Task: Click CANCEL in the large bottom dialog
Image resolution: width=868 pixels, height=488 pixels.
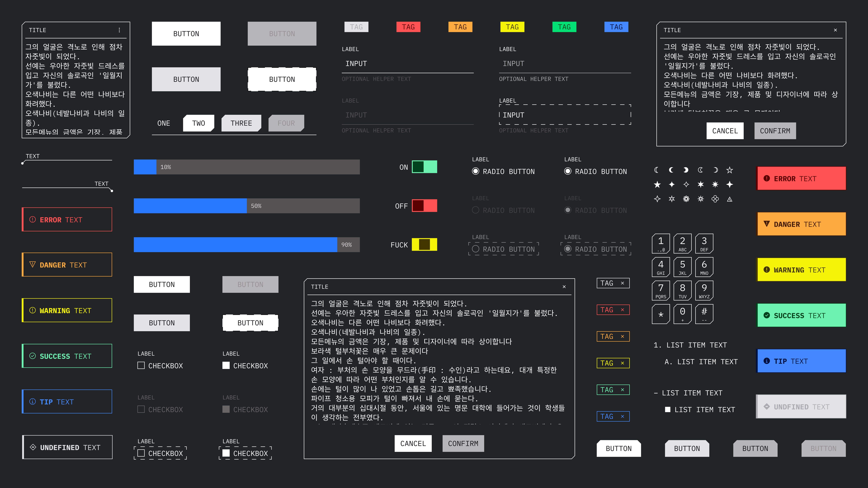Action: pyautogui.click(x=413, y=443)
